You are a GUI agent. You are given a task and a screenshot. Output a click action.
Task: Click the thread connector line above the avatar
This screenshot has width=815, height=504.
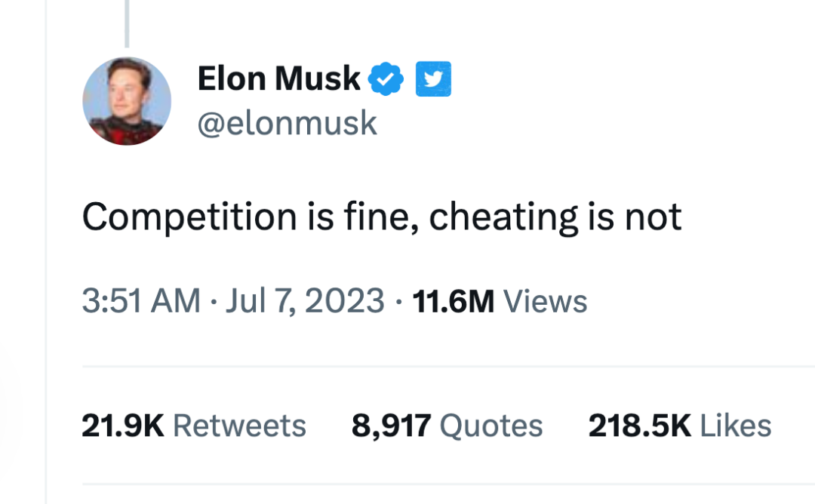coord(127,23)
